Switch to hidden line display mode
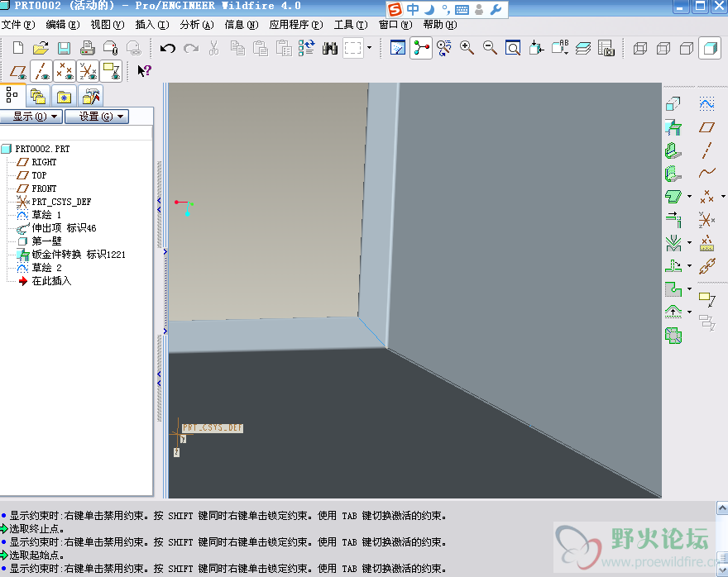 click(x=663, y=48)
